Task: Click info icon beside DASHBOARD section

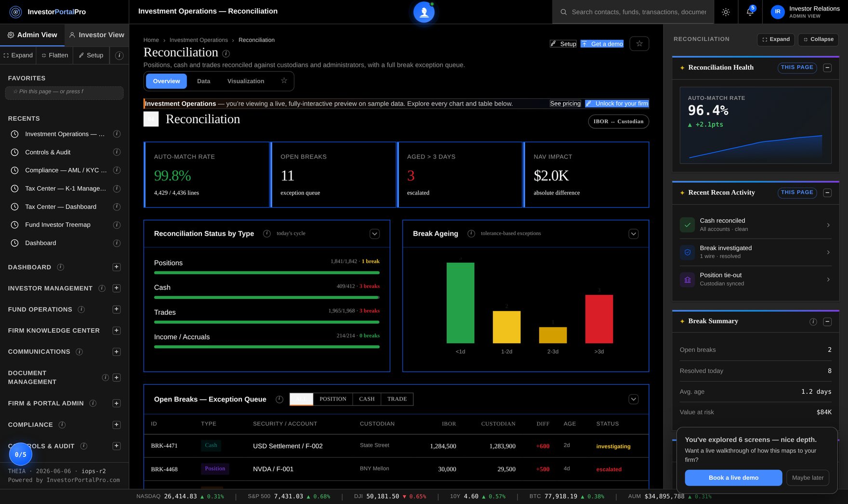Action: click(61, 267)
